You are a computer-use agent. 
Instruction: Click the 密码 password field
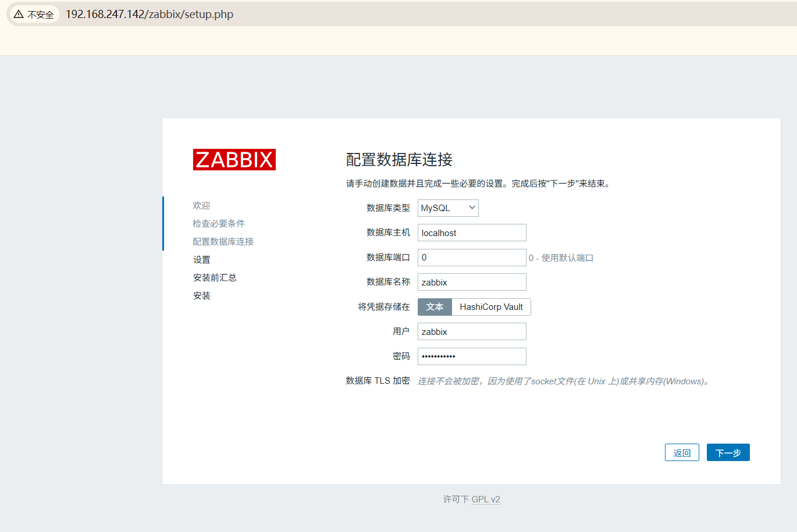(x=472, y=356)
